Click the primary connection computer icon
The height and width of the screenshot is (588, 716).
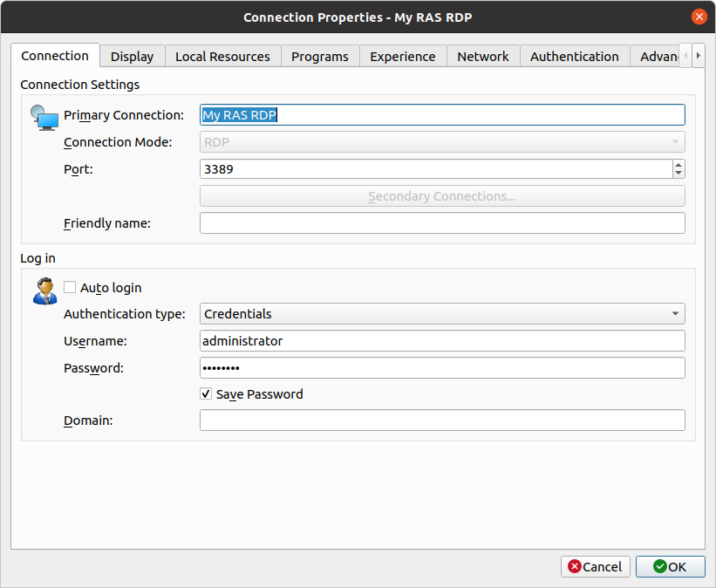point(43,117)
